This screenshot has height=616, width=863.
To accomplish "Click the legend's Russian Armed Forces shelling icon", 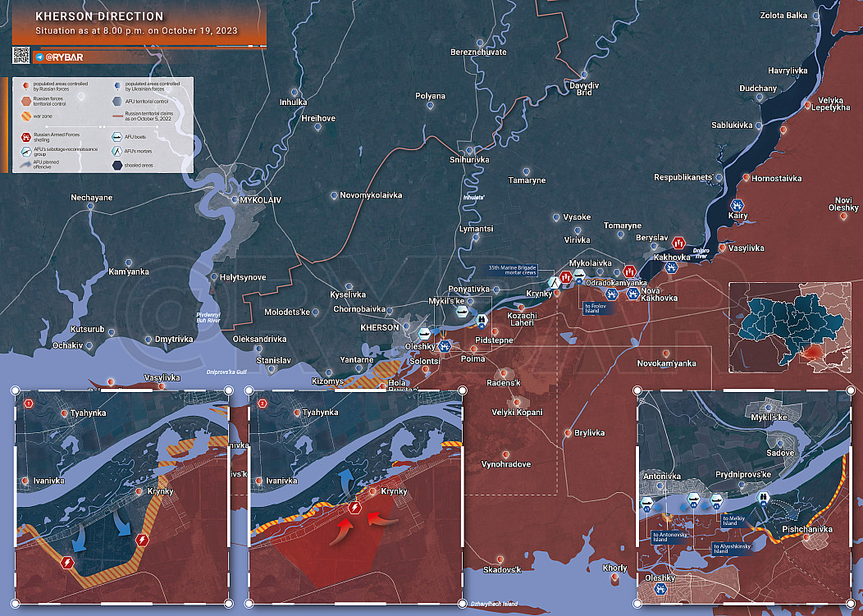I will point(25,137).
